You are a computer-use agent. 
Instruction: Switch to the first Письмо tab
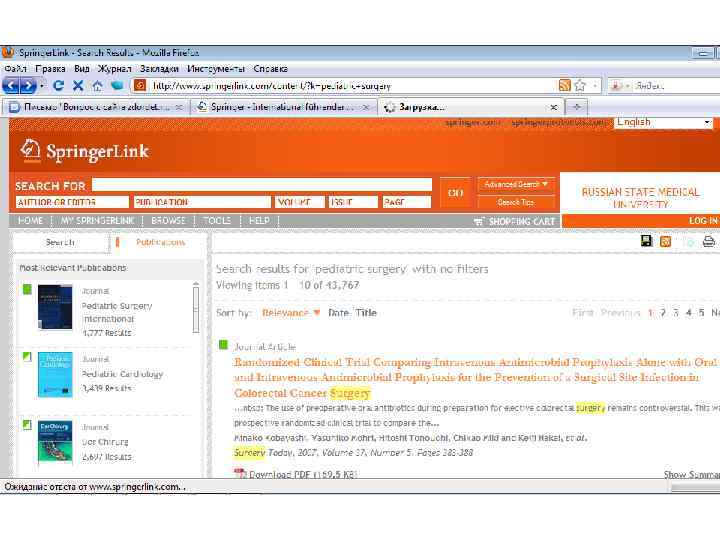[x=96, y=107]
